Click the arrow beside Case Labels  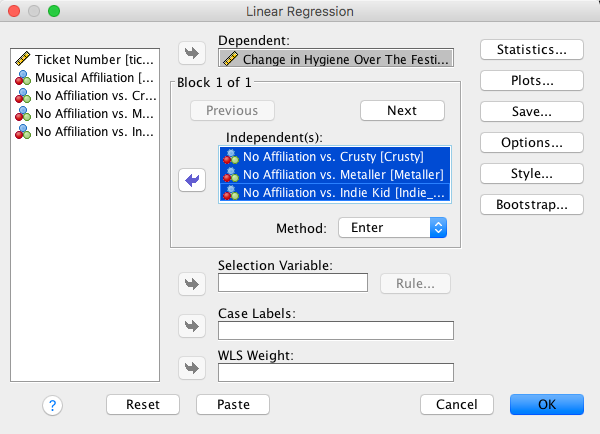(190, 326)
